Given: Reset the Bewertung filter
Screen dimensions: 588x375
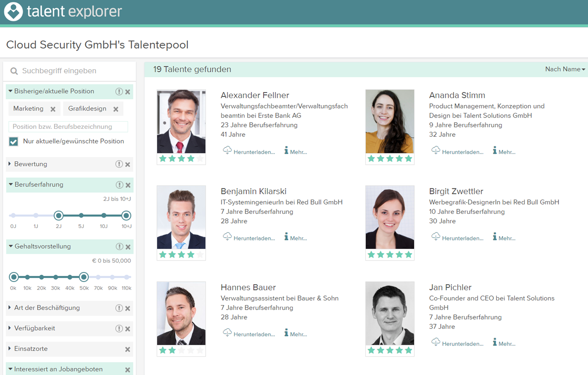Looking at the screenshot, I should pyautogui.click(x=128, y=164).
